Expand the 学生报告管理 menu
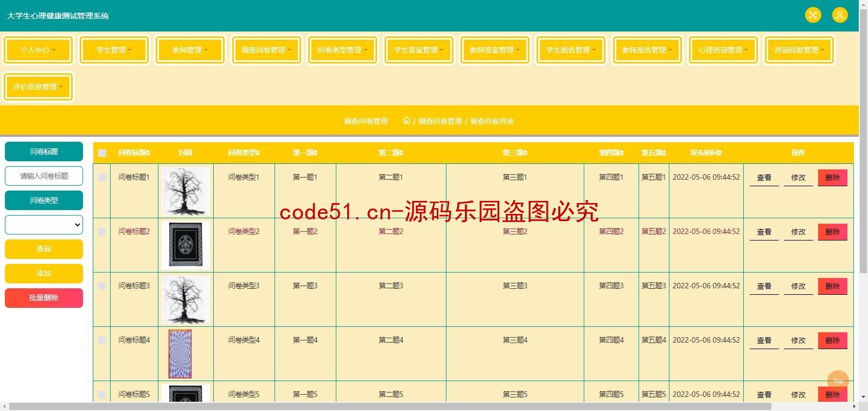The height and width of the screenshot is (411, 868). pyautogui.click(x=571, y=50)
